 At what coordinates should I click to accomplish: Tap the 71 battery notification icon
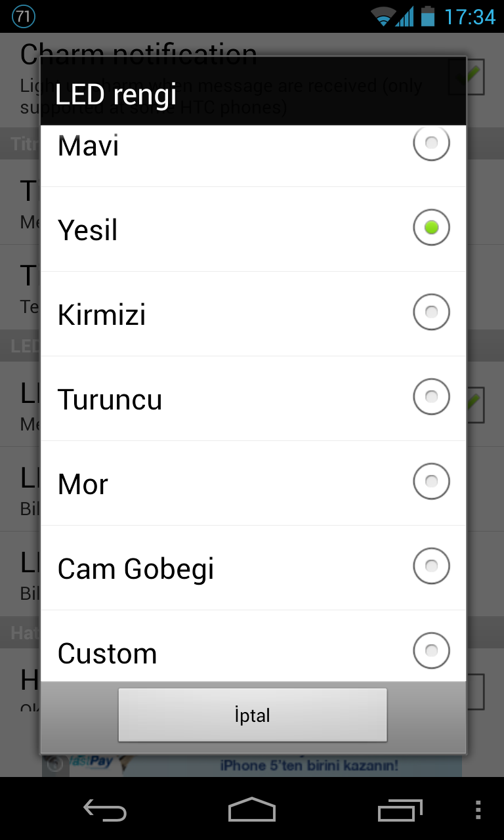tap(24, 16)
